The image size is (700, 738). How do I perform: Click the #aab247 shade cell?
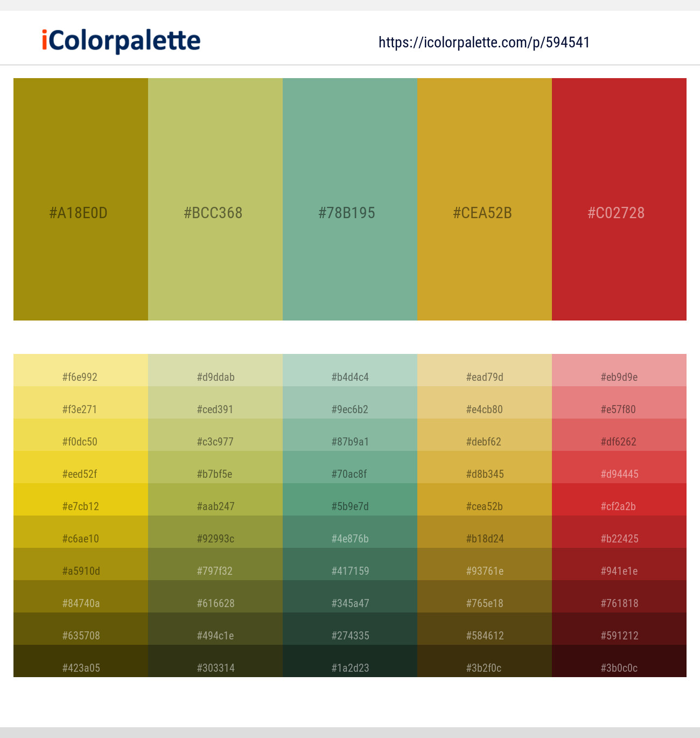[x=215, y=499]
